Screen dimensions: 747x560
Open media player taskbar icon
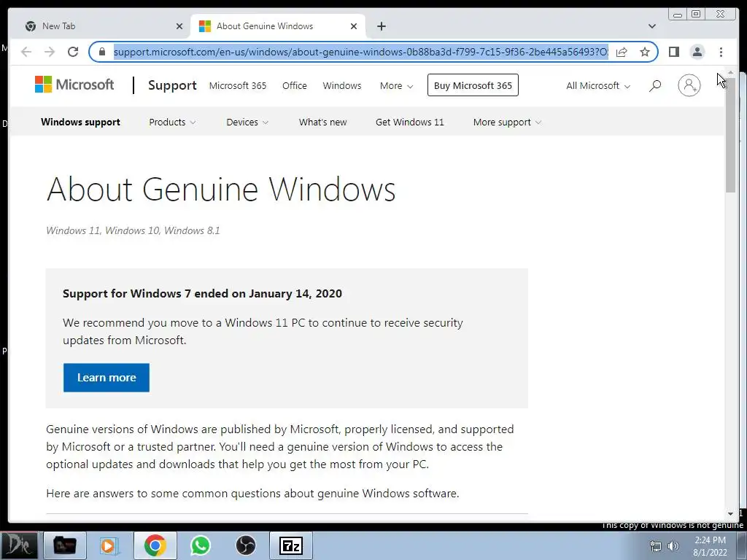click(109, 545)
